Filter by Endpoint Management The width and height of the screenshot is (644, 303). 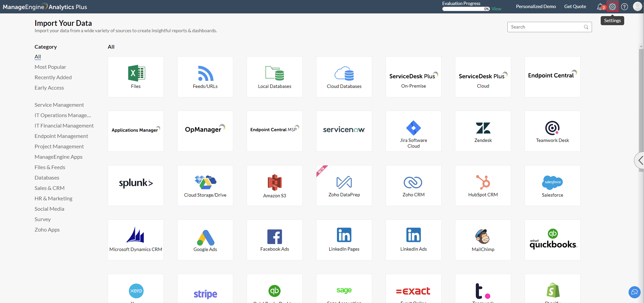click(61, 136)
